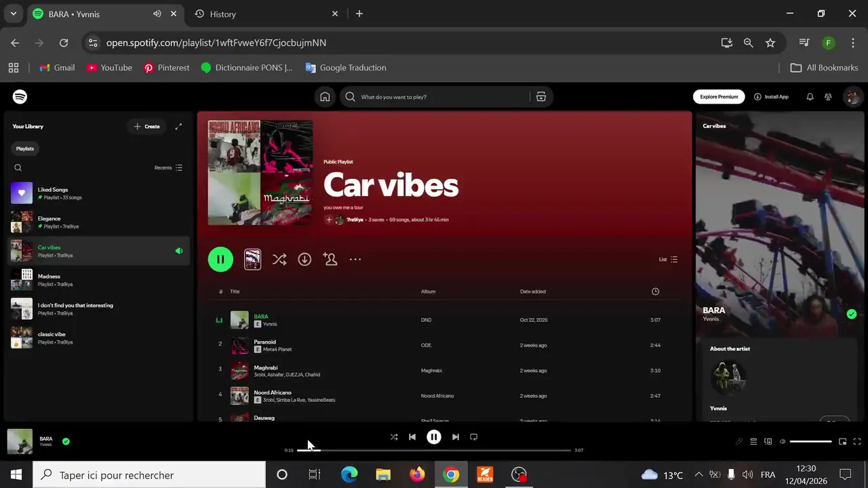Image resolution: width=868 pixels, height=488 pixels.
Task: Switch to the History browser tab
Action: pyautogui.click(x=266, y=14)
